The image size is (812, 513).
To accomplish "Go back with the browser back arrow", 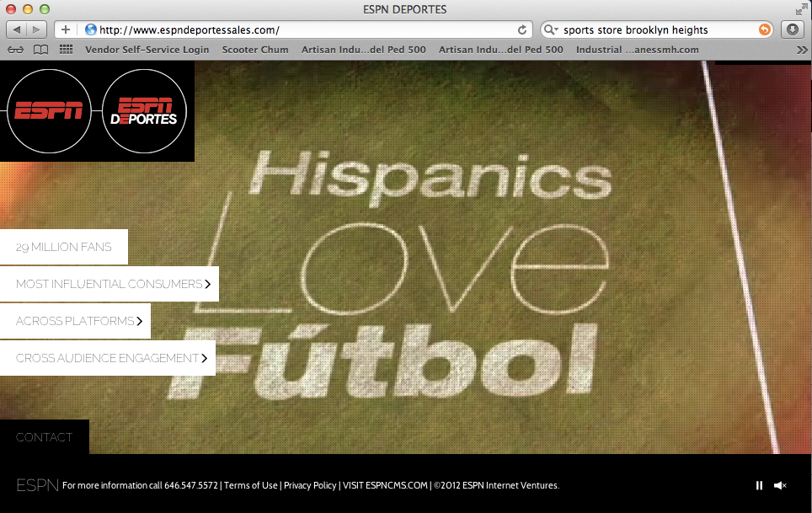I will coord(17,29).
